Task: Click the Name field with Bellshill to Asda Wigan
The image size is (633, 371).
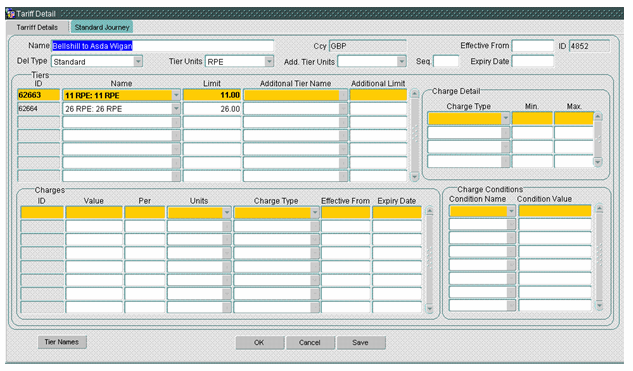Action: point(163,46)
